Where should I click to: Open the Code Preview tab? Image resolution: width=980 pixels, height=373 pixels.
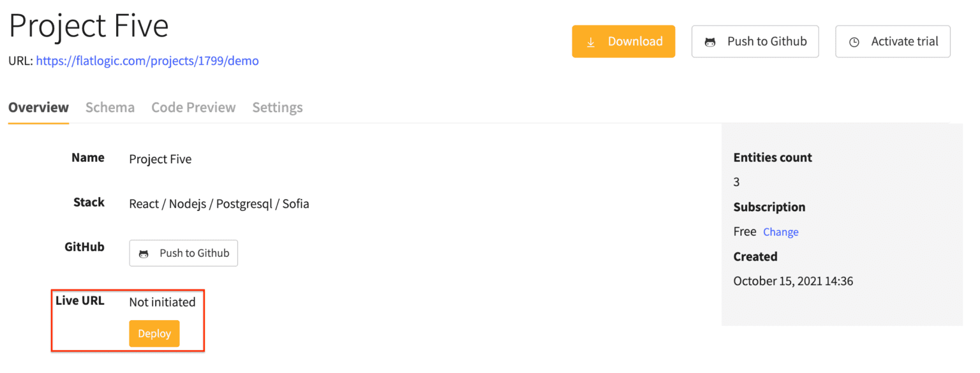point(193,107)
